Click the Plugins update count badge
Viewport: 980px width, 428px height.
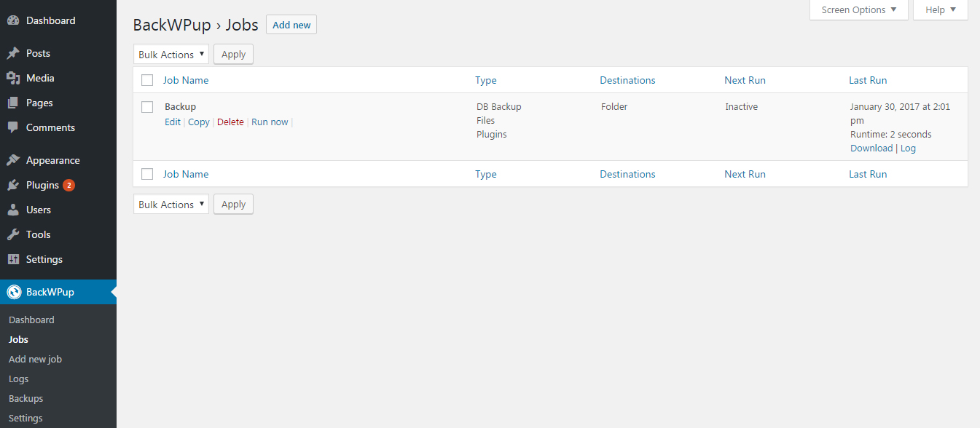pyautogui.click(x=68, y=185)
